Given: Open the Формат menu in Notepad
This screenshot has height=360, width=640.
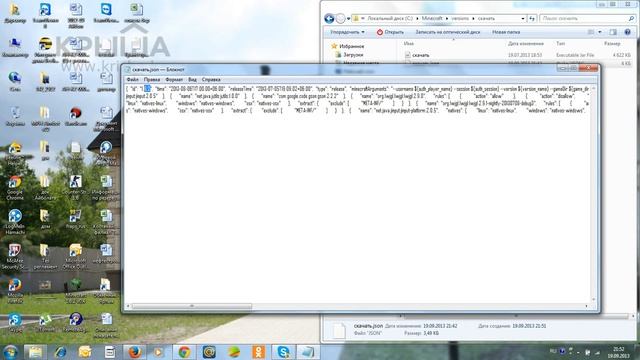Looking at the screenshot, I should point(174,80).
